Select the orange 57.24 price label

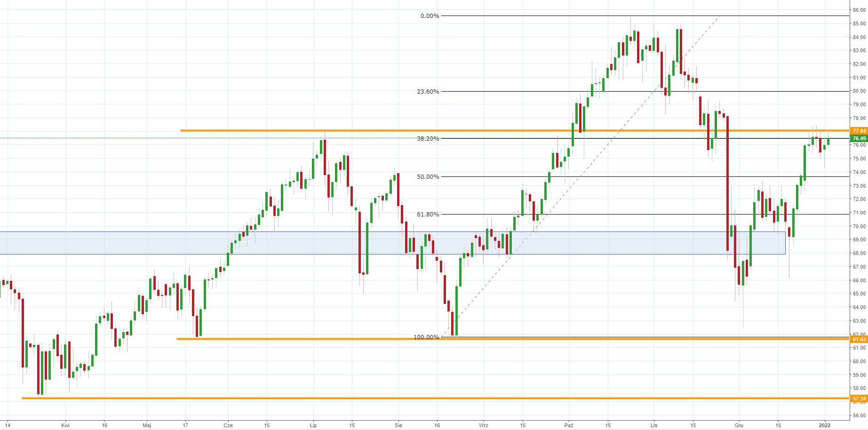(x=859, y=398)
